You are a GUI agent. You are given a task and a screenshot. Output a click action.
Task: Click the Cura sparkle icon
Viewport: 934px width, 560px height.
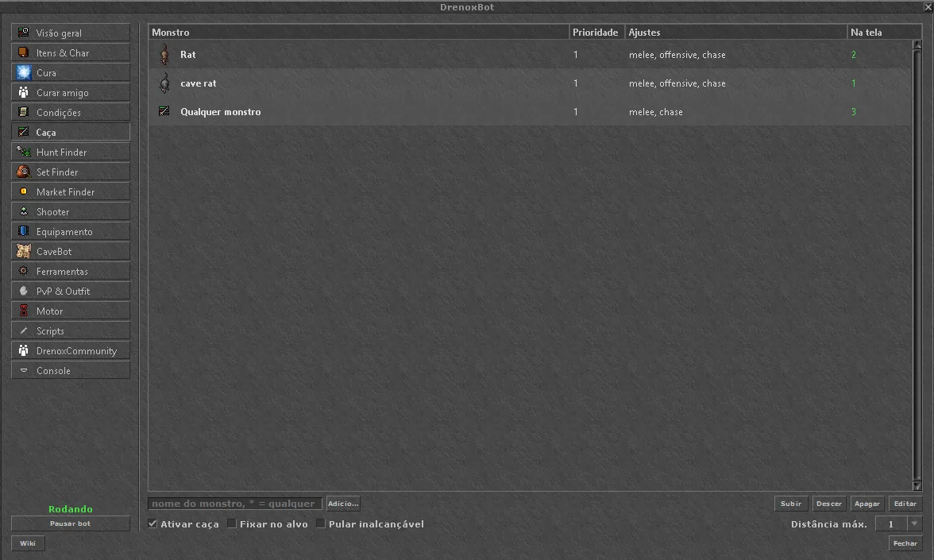click(x=23, y=72)
